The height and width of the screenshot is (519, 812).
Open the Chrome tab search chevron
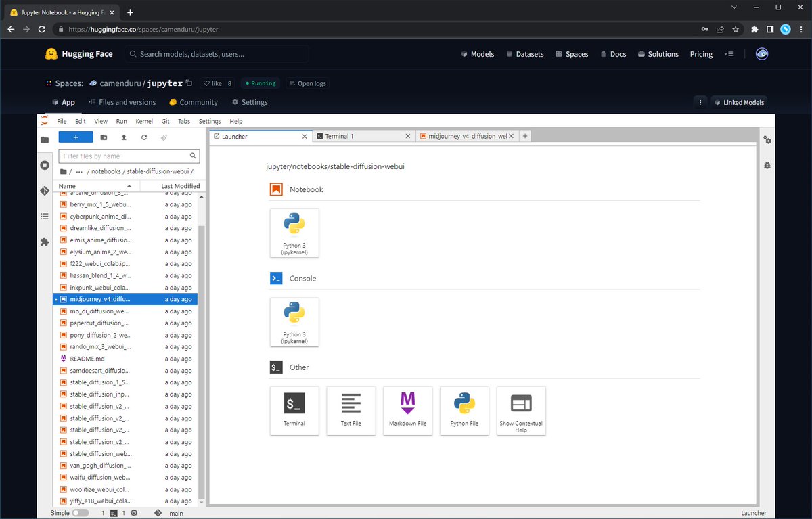pos(736,7)
